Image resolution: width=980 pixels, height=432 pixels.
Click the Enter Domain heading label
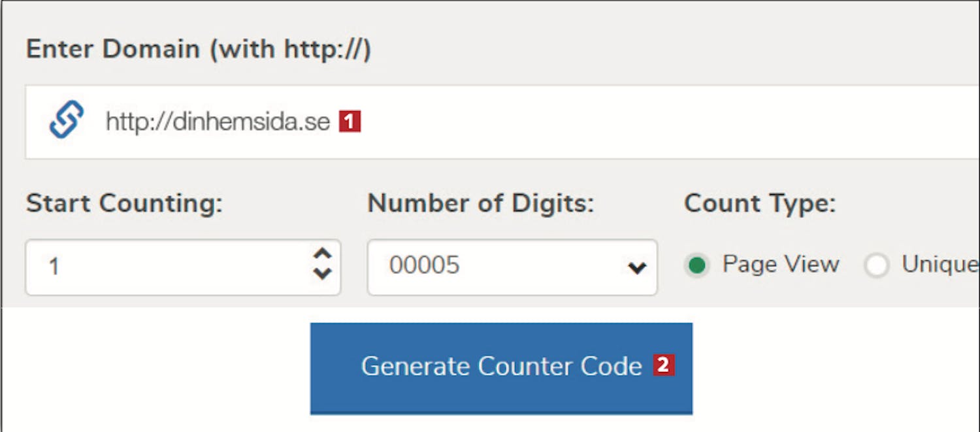coord(199,50)
